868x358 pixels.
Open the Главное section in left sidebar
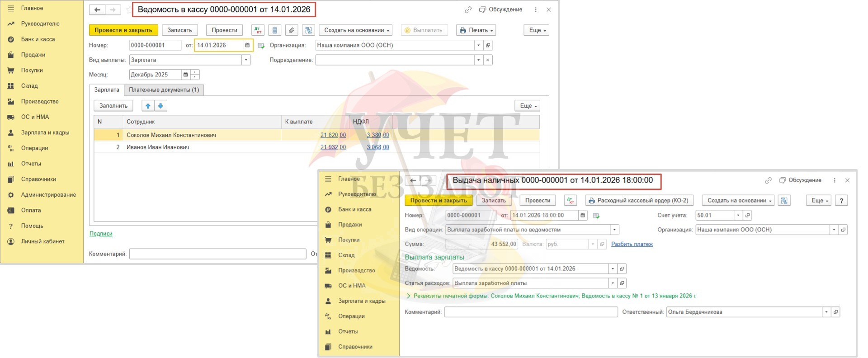click(x=32, y=8)
